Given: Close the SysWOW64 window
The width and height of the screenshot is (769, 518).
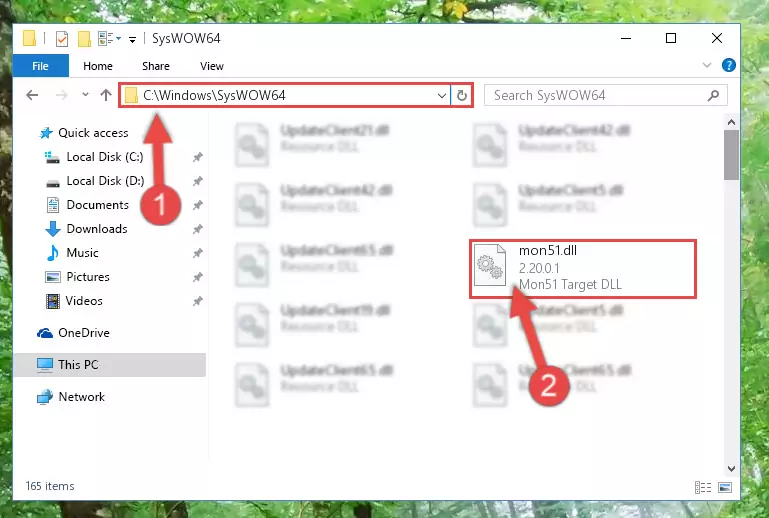Looking at the screenshot, I should coord(717,38).
